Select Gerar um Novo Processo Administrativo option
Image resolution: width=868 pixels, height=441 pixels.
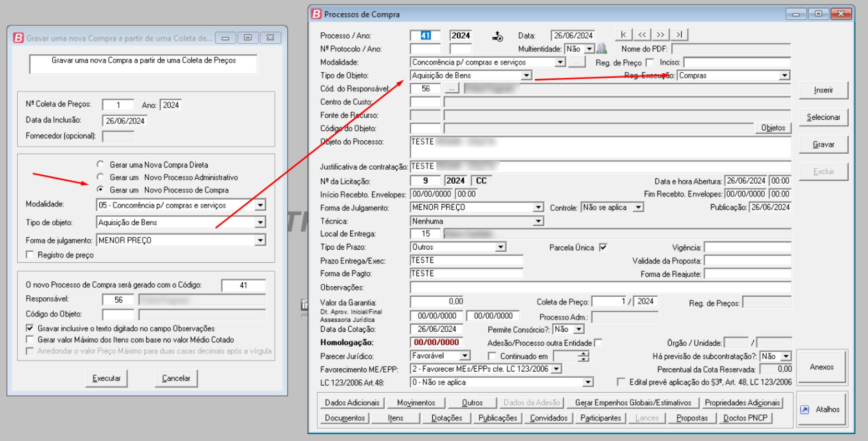[x=100, y=177]
